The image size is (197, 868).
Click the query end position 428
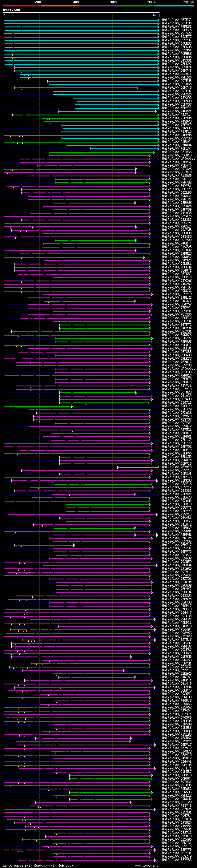(155, 15)
